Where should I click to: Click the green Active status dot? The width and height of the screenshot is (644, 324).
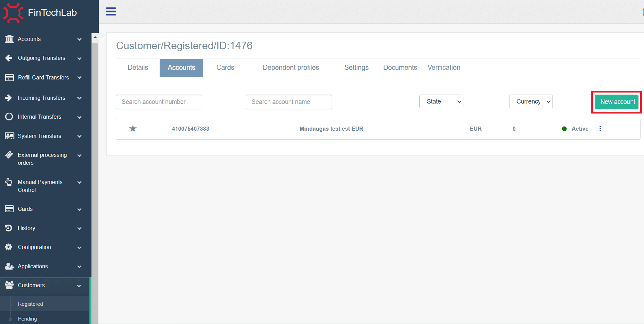click(564, 129)
